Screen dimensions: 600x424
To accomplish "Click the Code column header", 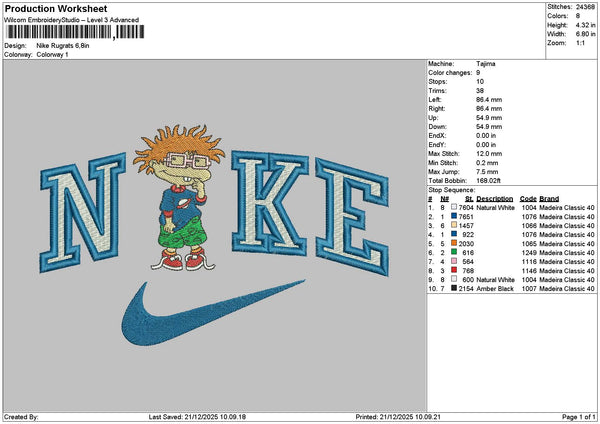I will [x=528, y=199].
